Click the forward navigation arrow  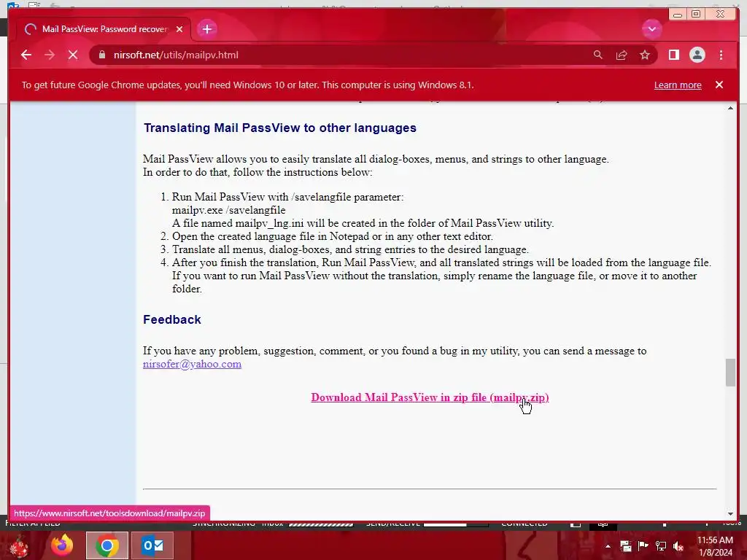pyautogui.click(x=50, y=55)
